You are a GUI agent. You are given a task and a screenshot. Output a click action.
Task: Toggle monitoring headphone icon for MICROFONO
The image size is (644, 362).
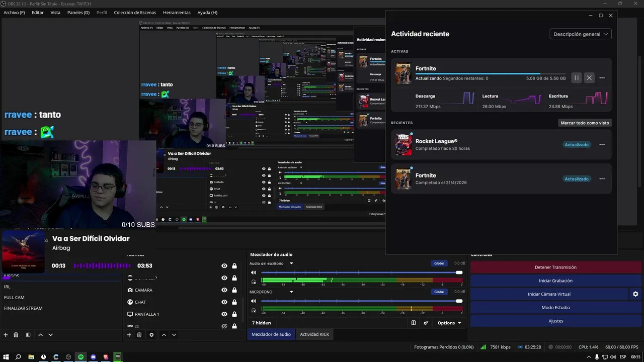(254, 310)
